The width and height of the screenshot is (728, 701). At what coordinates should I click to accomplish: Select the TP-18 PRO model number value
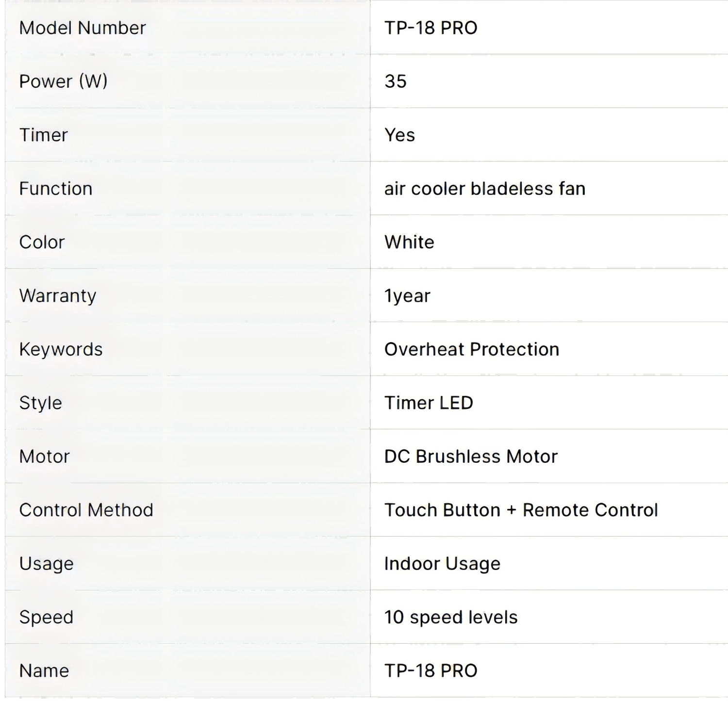(x=430, y=28)
